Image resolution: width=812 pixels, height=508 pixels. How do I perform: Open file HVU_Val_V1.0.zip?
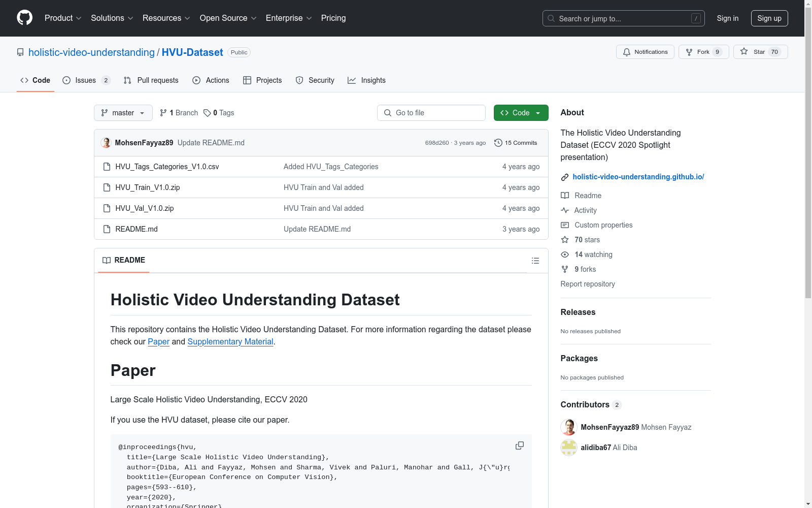point(145,208)
